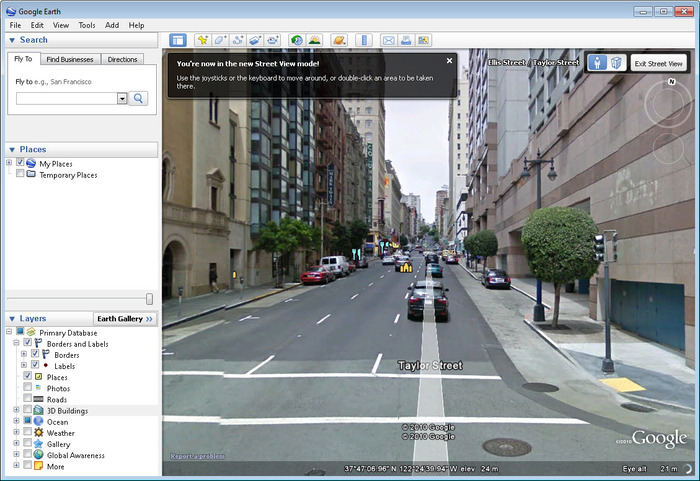Close the Street View mode tip

pyautogui.click(x=449, y=61)
